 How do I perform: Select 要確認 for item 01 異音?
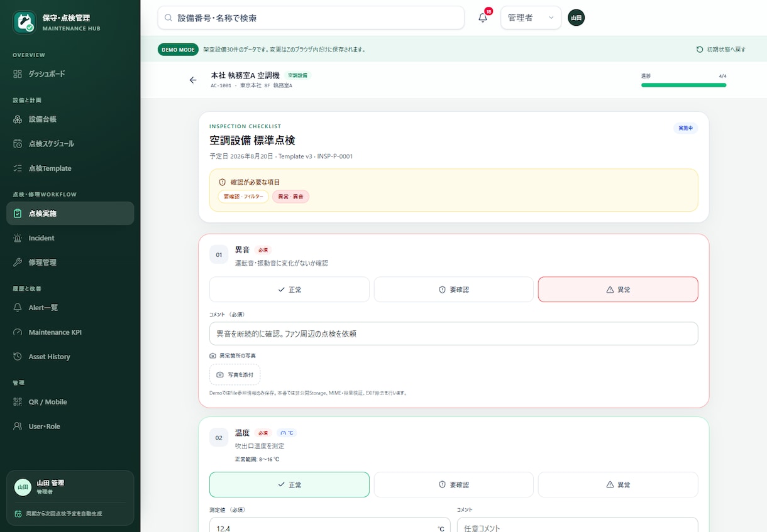(x=454, y=290)
